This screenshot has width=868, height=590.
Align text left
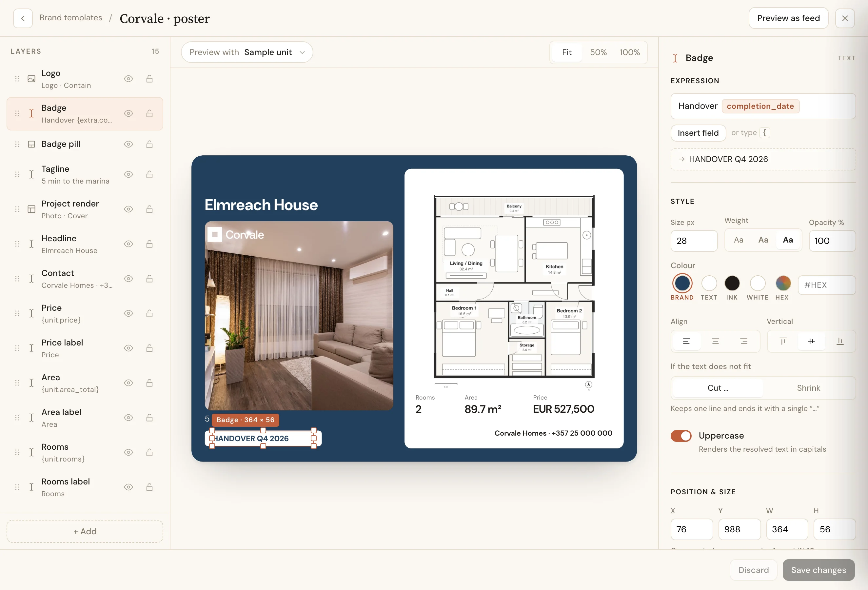pos(686,341)
